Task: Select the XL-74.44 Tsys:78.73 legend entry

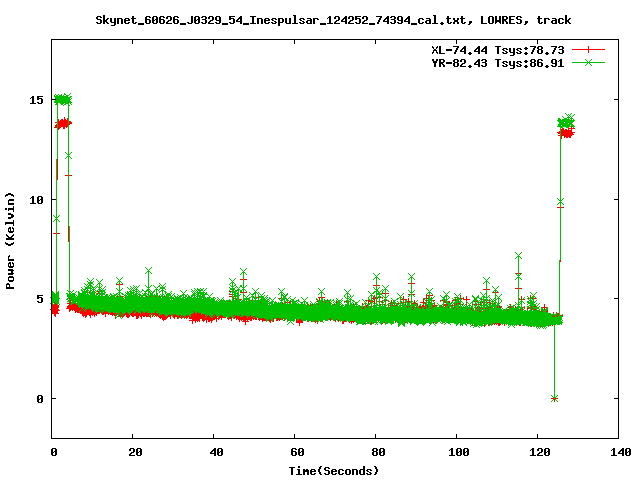Action: click(x=498, y=50)
